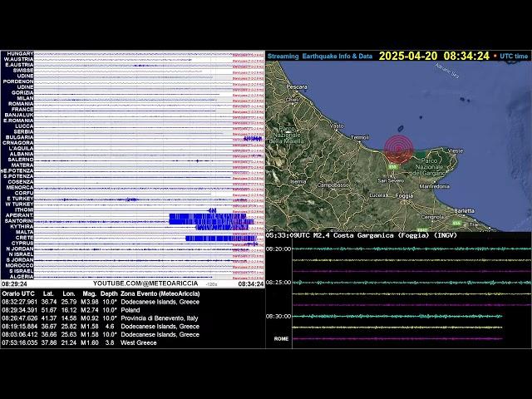Select the W.AUSTRIA station label
This screenshot has width=532, height=399.
(x=18, y=59)
